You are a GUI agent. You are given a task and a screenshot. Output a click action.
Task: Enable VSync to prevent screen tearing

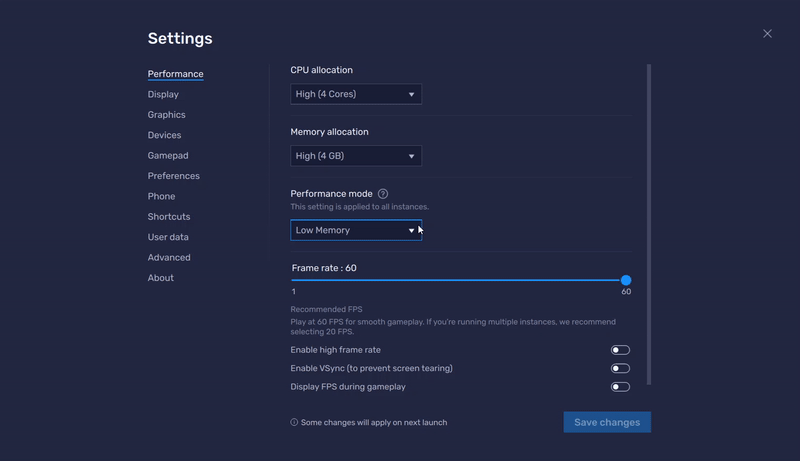620,368
